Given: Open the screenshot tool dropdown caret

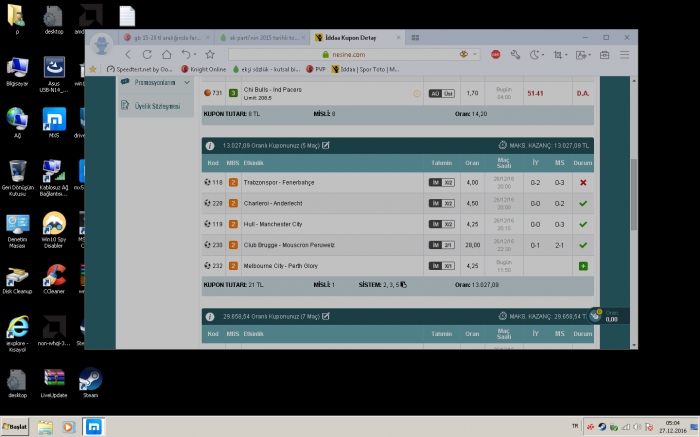Looking at the screenshot, I should [x=566, y=55].
